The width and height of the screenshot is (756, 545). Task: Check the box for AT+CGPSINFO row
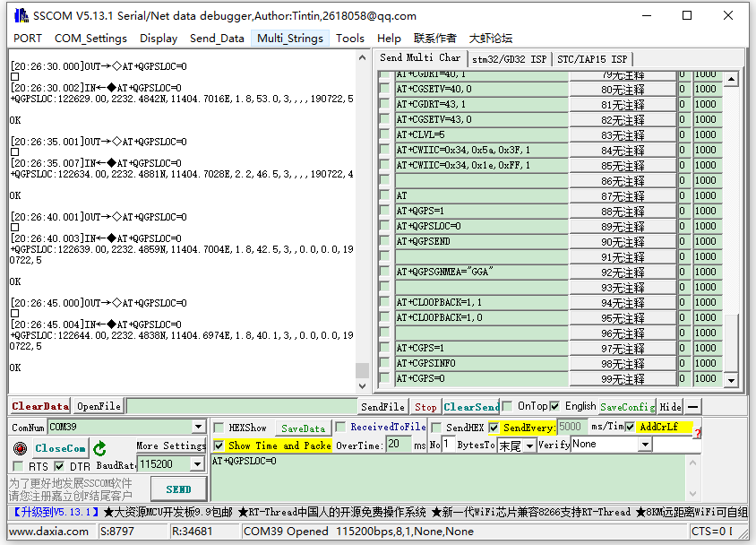(x=384, y=363)
